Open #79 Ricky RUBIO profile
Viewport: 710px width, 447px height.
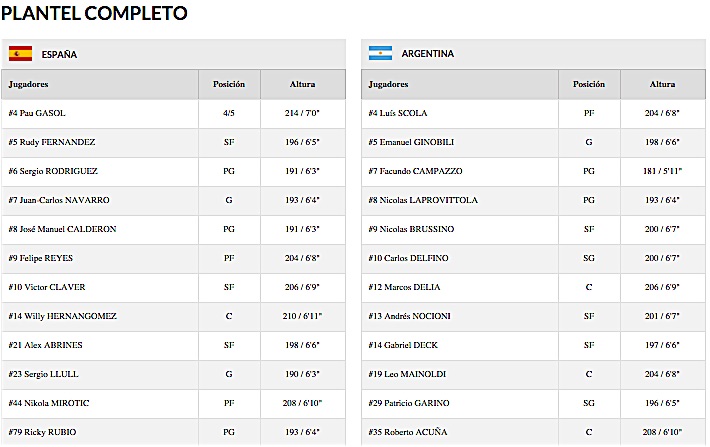(42, 433)
